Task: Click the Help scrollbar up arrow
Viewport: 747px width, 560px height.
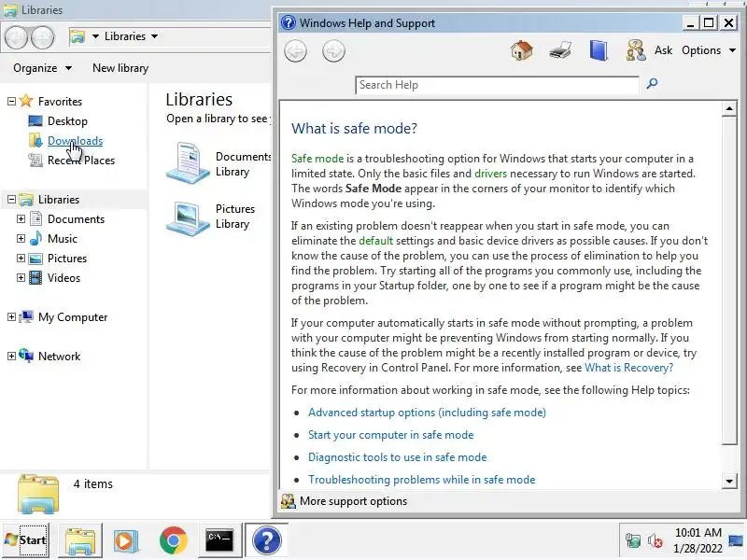Action: [x=729, y=109]
